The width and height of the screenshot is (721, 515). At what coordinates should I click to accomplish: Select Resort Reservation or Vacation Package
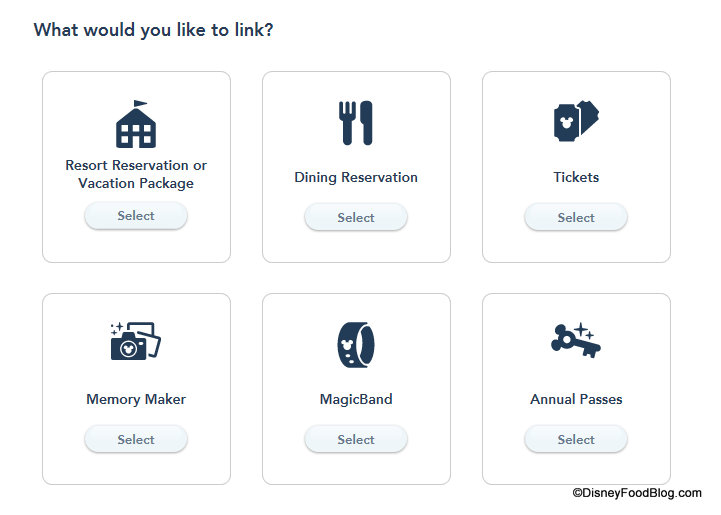point(136,216)
